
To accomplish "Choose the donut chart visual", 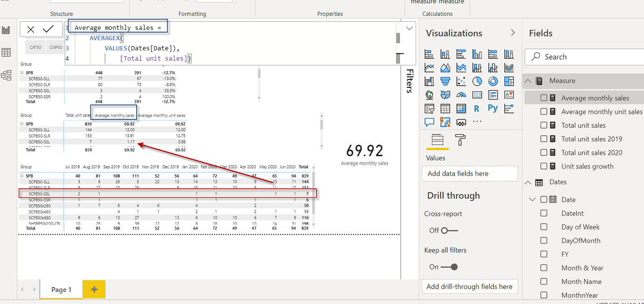I will point(493,81).
